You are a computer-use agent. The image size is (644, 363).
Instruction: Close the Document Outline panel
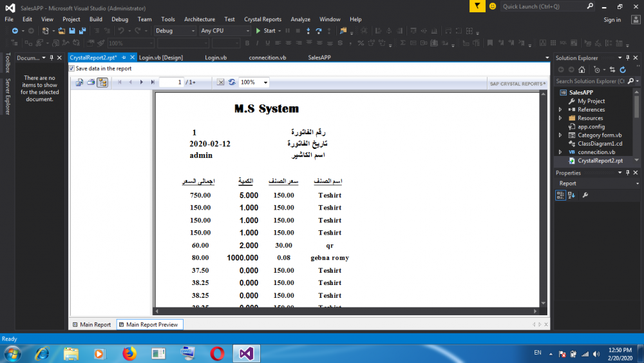coord(59,58)
